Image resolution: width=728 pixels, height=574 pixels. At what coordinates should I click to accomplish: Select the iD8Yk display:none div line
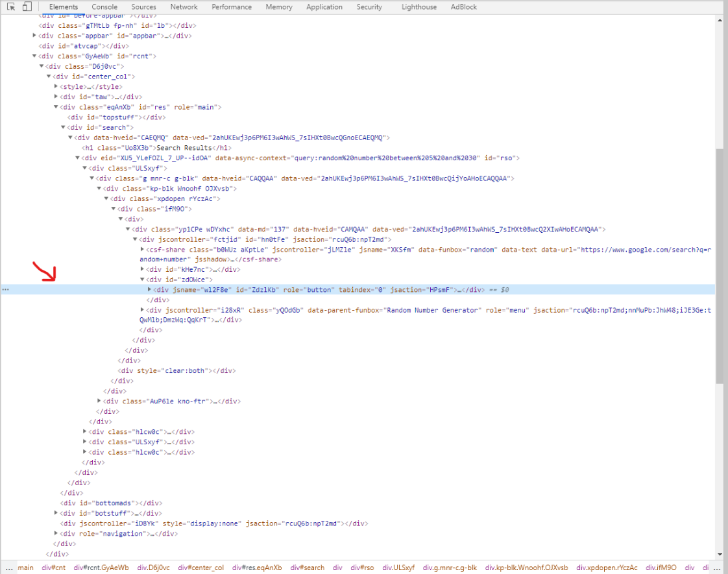[214, 523]
